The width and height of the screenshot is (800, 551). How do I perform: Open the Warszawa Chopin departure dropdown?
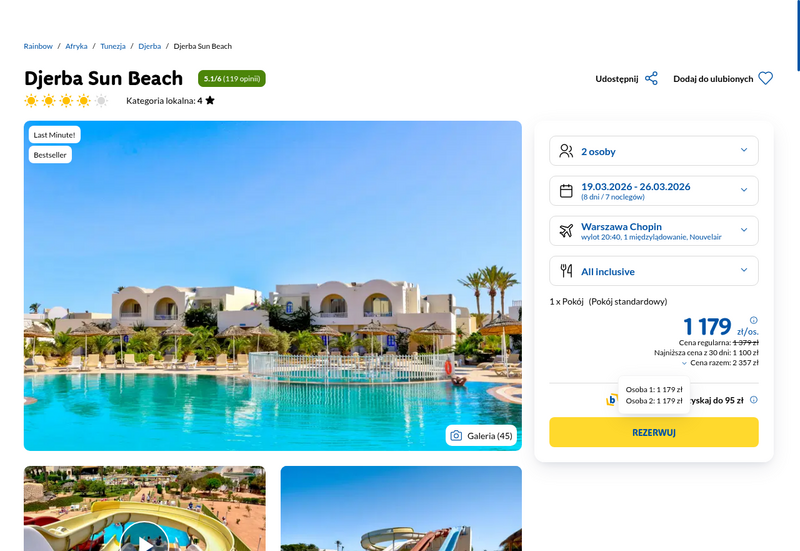tap(654, 231)
